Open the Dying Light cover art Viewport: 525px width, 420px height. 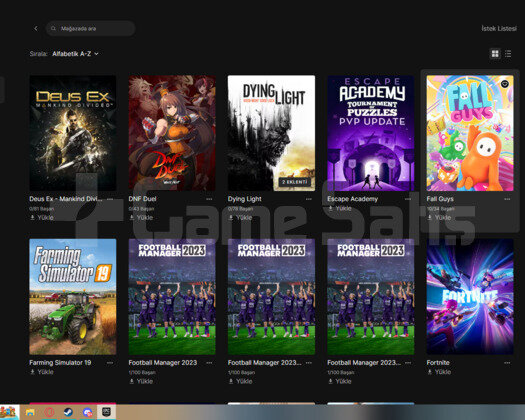(x=271, y=133)
